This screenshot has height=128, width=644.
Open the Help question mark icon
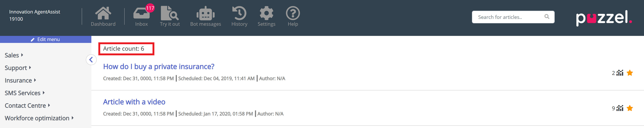point(293,14)
